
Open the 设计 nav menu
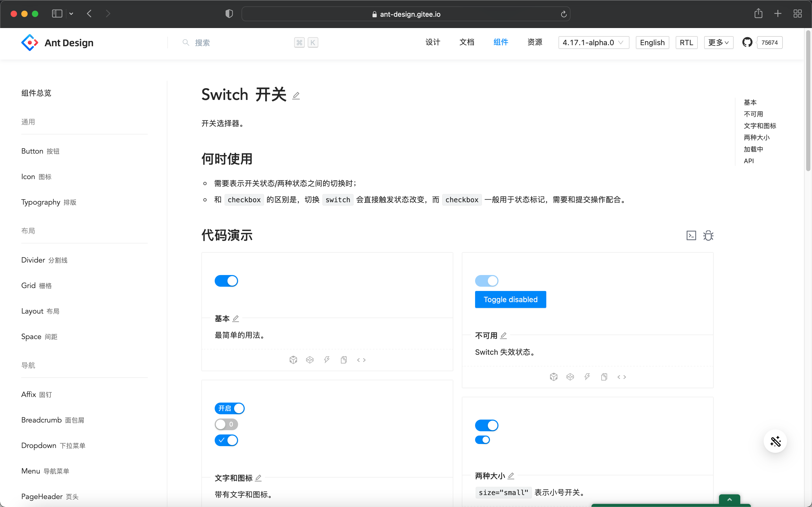433,42
